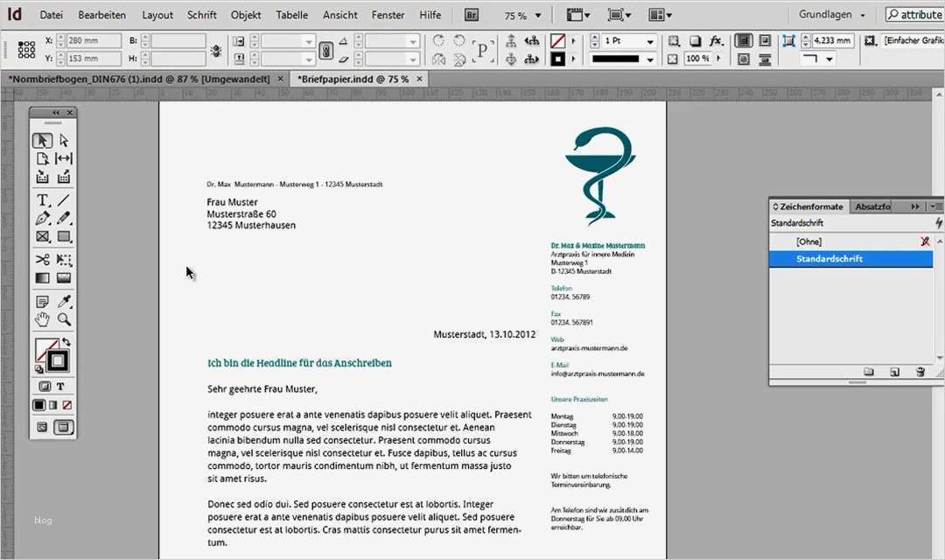The width and height of the screenshot is (945, 560).
Task: Select the Type tool in the toolbar
Action: [41, 199]
